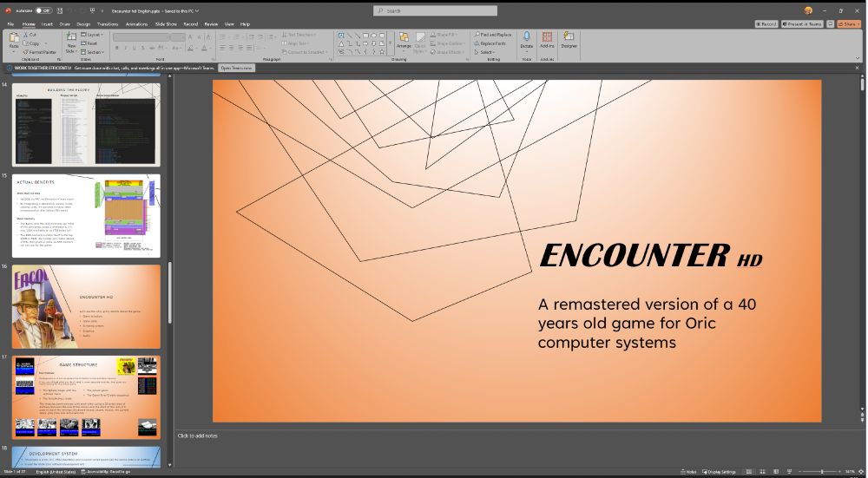Open the file name saved-location dropdown
The height and width of the screenshot is (478, 868).
(197, 11)
